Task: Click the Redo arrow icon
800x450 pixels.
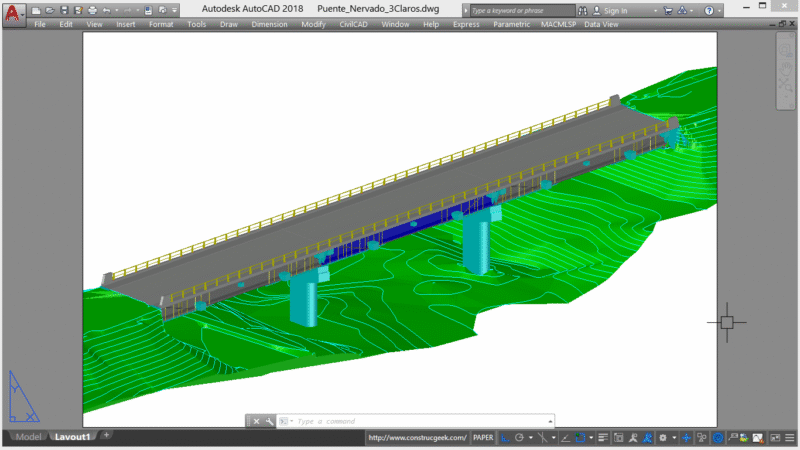Action: pyautogui.click(x=127, y=10)
